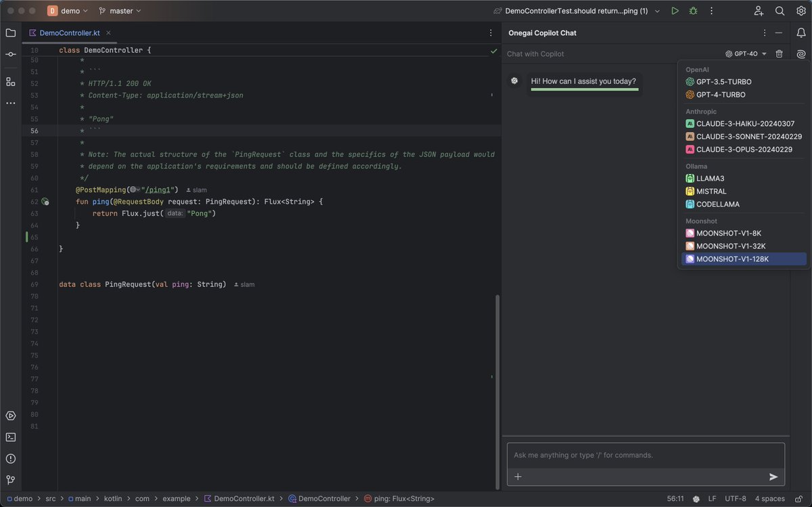This screenshot has width=812, height=507.
Task: Show more tool windows ellipsis in left sidebar
Action: [x=10, y=103]
